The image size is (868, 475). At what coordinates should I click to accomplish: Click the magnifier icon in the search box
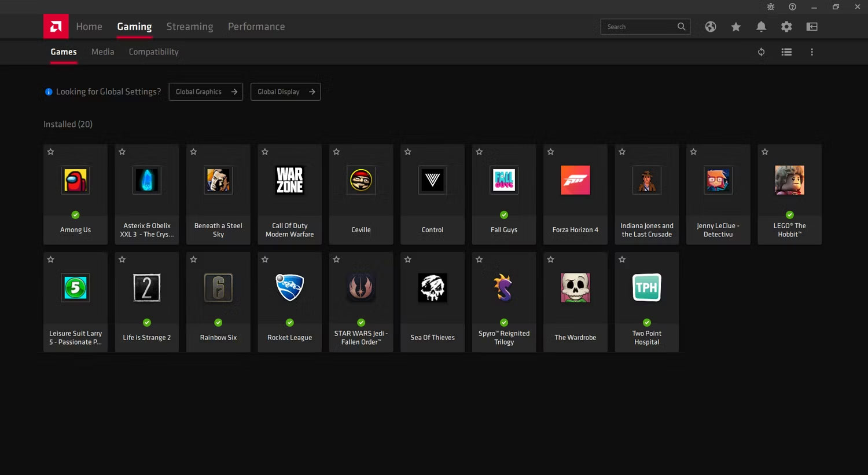(681, 27)
